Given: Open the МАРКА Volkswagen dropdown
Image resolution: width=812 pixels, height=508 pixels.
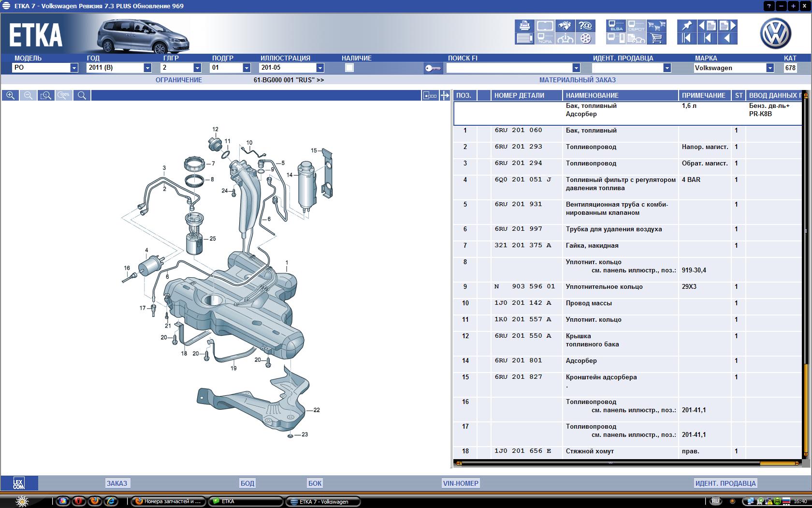Looking at the screenshot, I should point(769,68).
